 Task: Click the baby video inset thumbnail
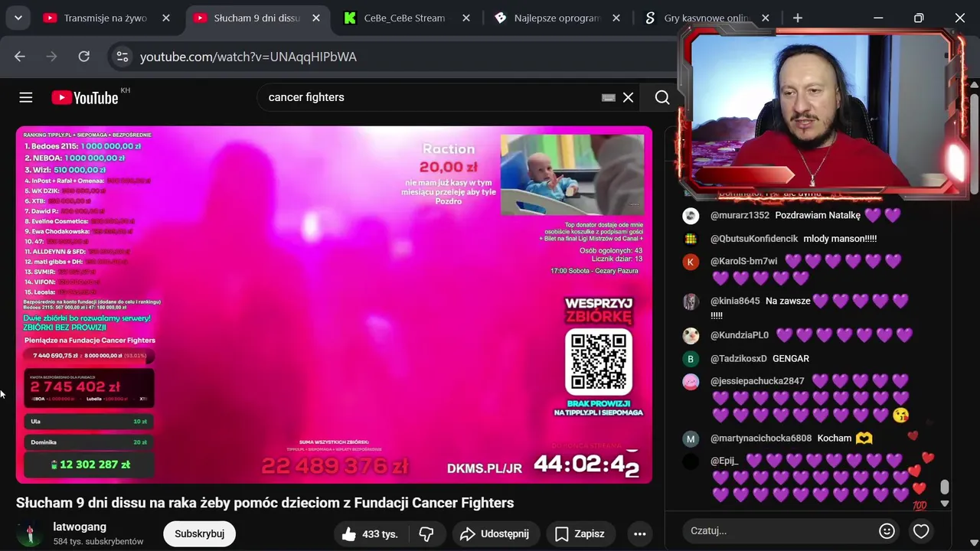point(572,174)
